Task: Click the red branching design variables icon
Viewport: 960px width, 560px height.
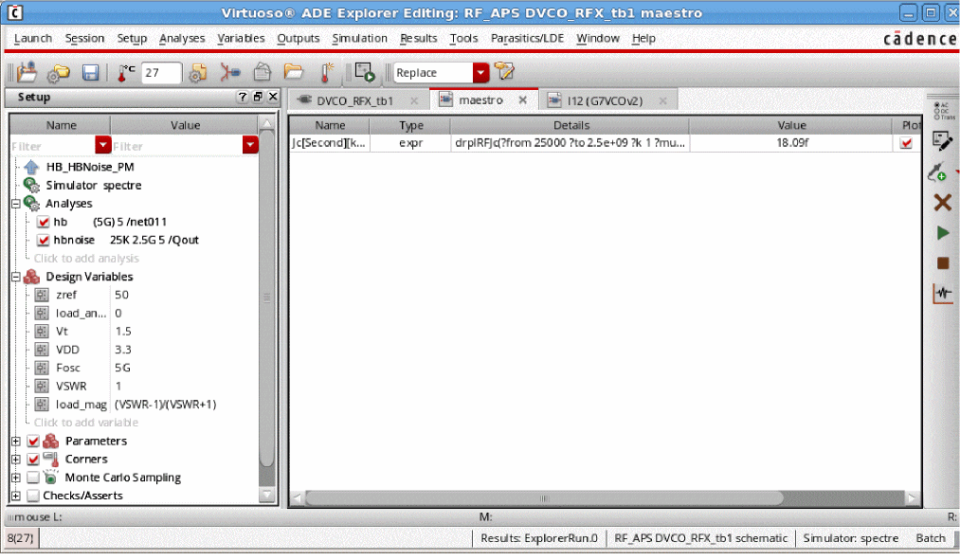Action: [x=230, y=72]
